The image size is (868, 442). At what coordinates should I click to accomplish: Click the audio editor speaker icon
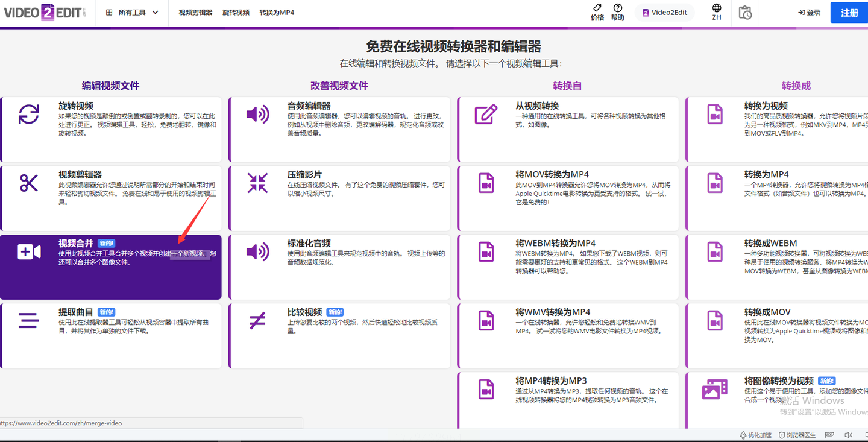pyautogui.click(x=257, y=114)
